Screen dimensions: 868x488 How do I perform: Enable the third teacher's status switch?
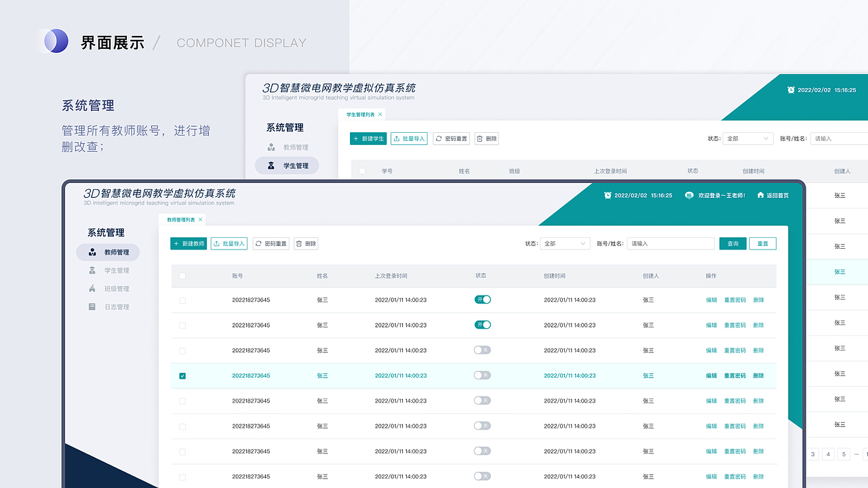[x=482, y=350]
